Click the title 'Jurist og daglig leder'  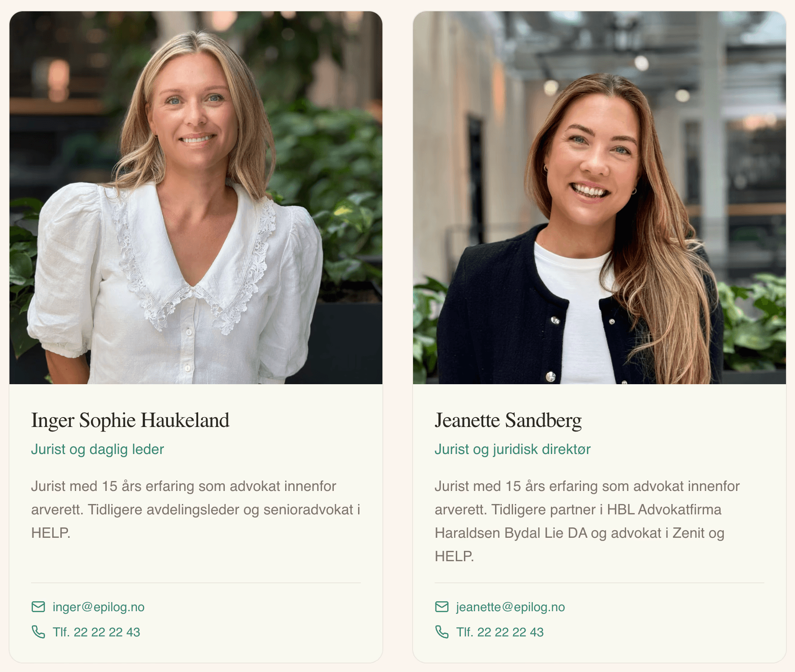pyautogui.click(x=97, y=450)
